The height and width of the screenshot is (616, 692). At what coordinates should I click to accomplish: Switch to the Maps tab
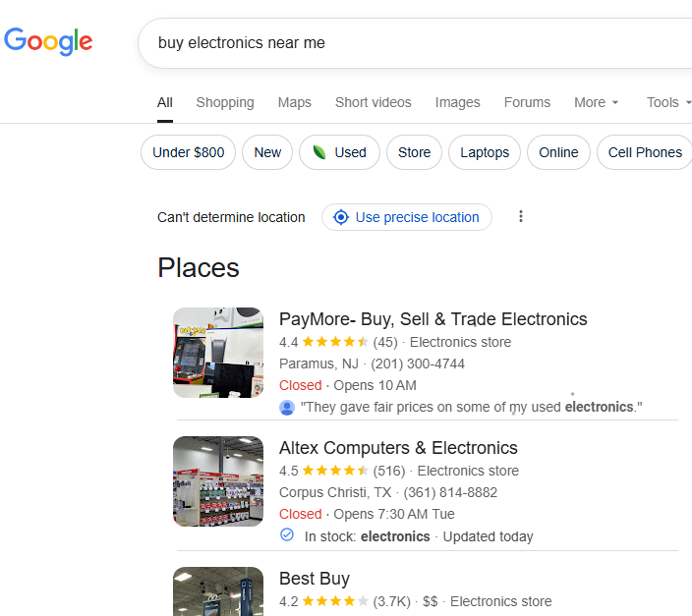(x=295, y=102)
